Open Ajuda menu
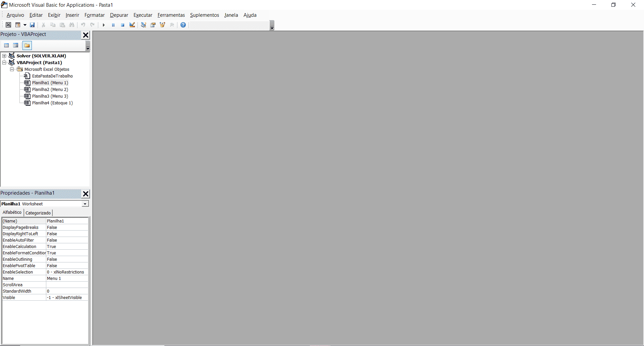The image size is (644, 346). (250, 15)
